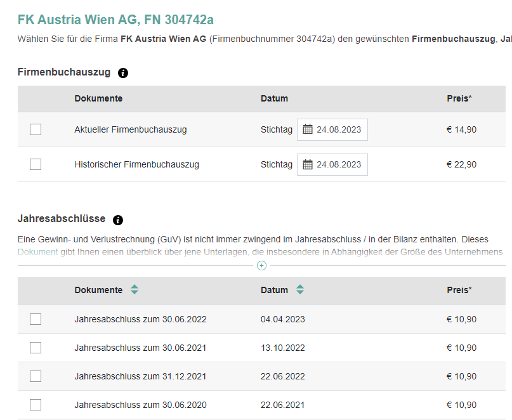Screen dimensions: 512x420
Task: Open calendar icon for Aktueller Firmenbuchauszug
Action: click(x=308, y=129)
